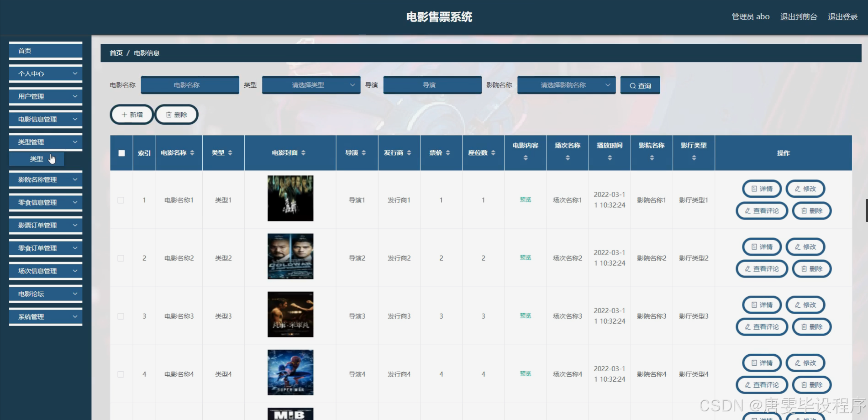Delete row 电影名称1

[x=812, y=210]
